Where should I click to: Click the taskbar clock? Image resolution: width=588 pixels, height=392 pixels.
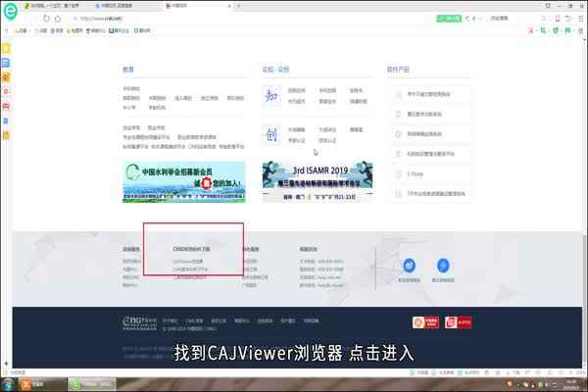tap(573, 384)
